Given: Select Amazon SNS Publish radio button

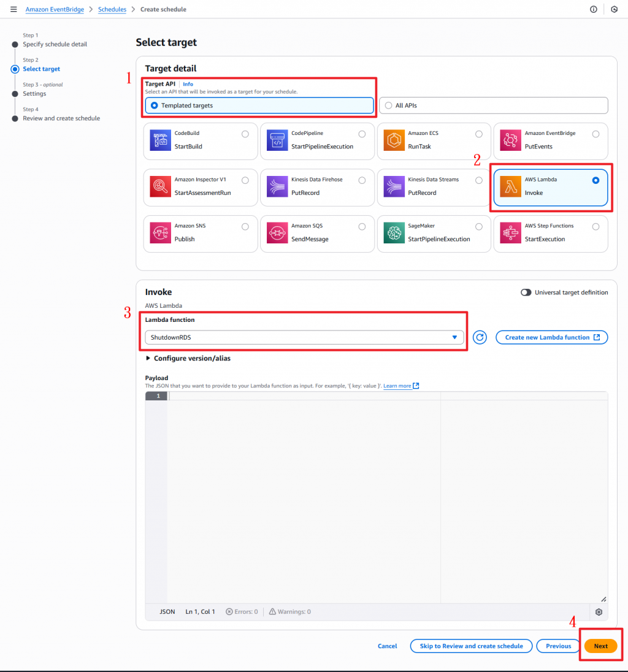Looking at the screenshot, I should tap(245, 227).
